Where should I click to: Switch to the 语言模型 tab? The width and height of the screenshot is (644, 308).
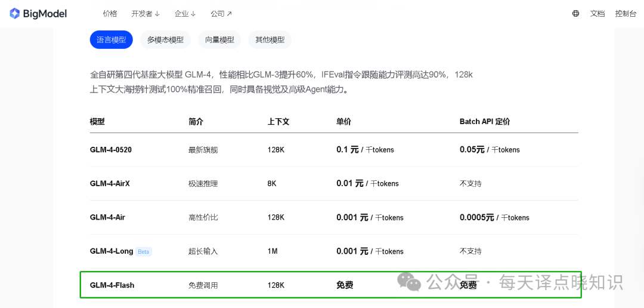pyautogui.click(x=111, y=40)
